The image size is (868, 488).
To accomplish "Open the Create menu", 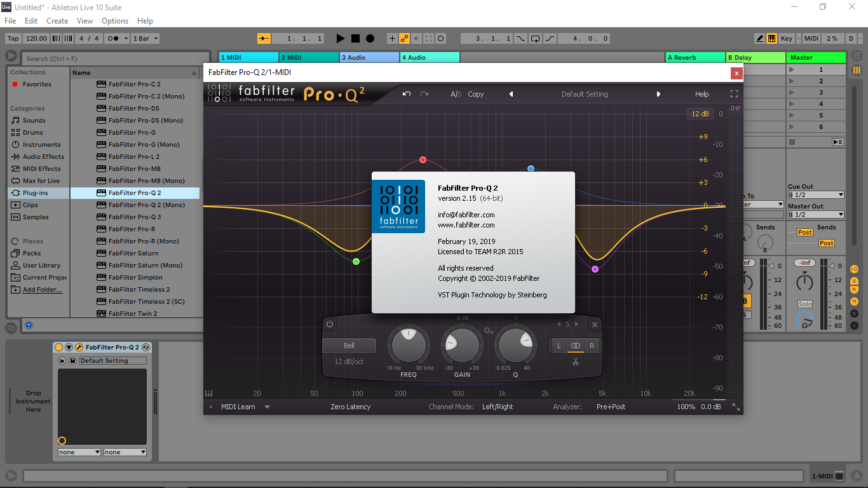I will click(x=57, y=21).
